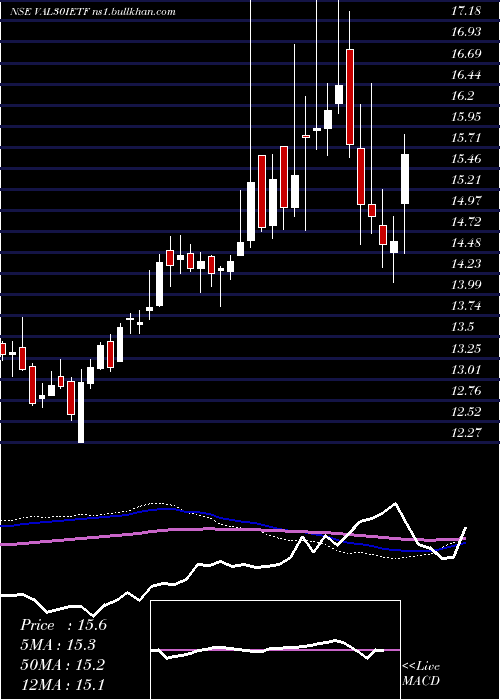Image resolution: width=500 pixels, height=700 pixels.
Task: Select the 14.23 price axis label
Action: coord(466,264)
